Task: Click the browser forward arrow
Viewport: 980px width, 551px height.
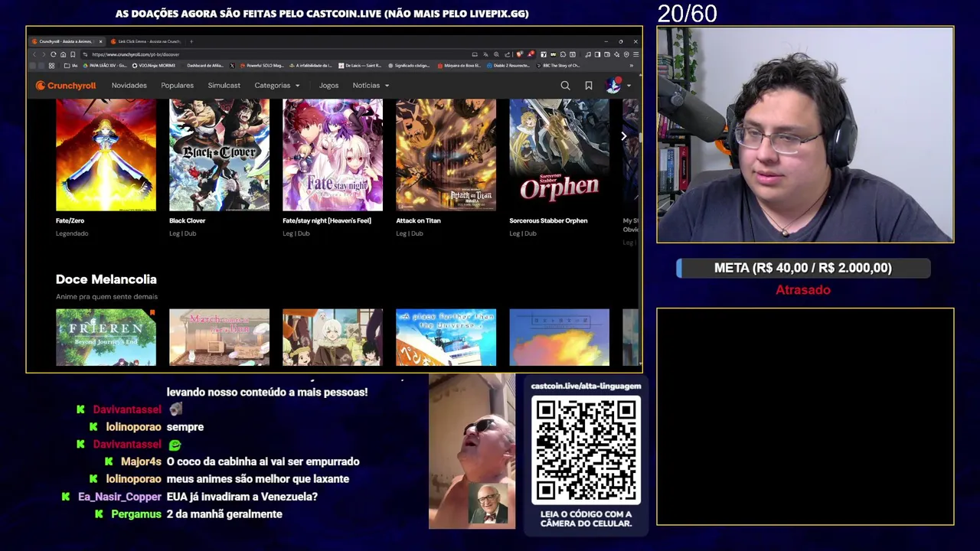Action: pos(44,54)
